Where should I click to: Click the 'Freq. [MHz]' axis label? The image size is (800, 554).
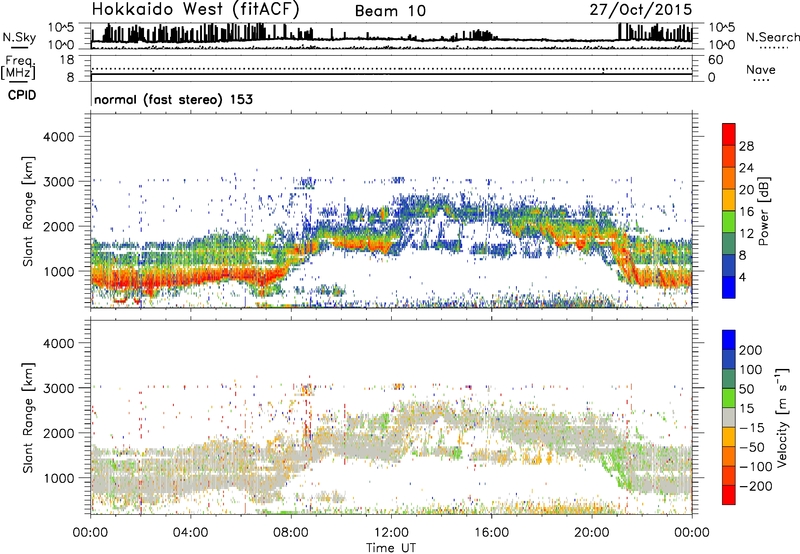pos(19,67)
